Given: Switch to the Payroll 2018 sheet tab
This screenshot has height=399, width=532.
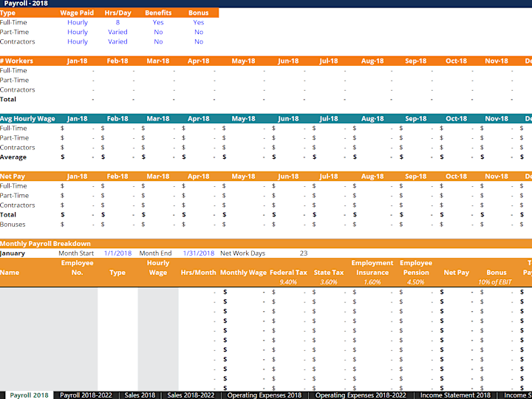Looking at the screenshot, I should coord(29,395).
